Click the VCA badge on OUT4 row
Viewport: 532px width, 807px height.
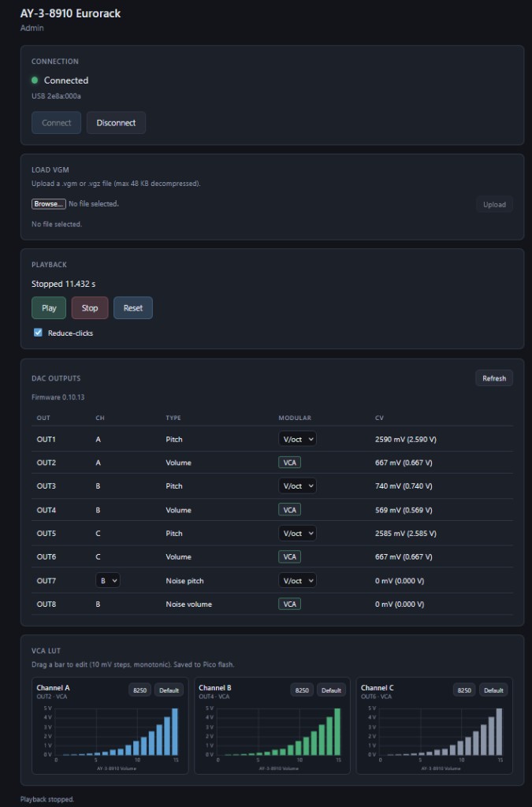point(290,510)
